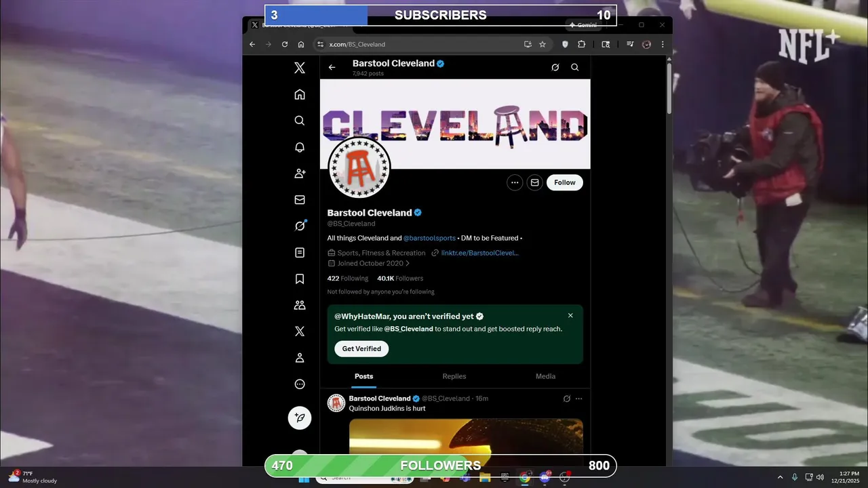This screenshot has height=488, width=868.
Task: Open three-dot menu on Judkins post
Action: 578,399
